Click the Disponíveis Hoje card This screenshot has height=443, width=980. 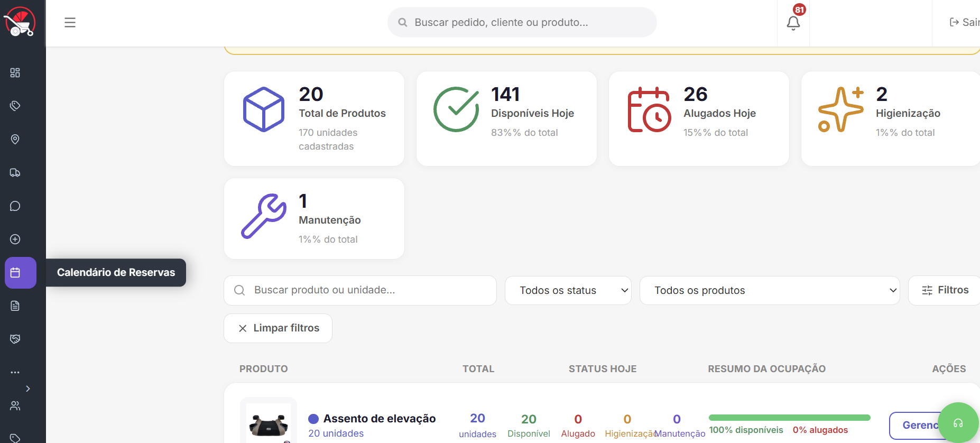[506, 118]
